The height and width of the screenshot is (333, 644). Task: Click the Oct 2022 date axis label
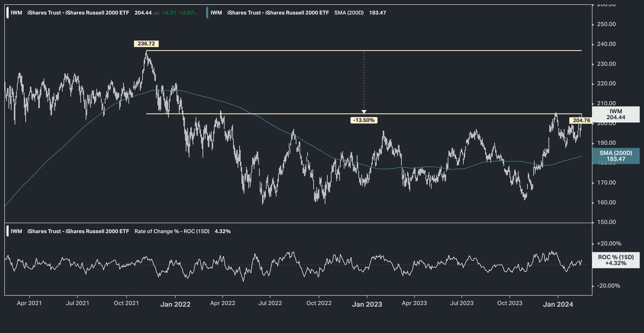[x=319, y=303]
